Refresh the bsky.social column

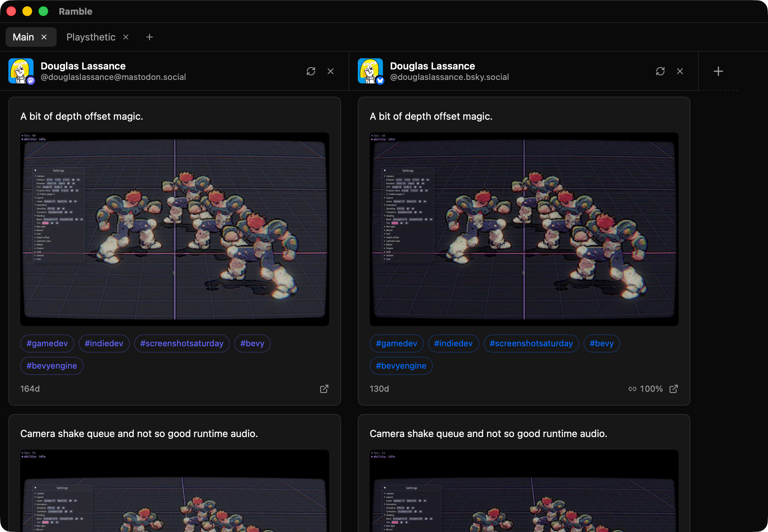[660, 71]
